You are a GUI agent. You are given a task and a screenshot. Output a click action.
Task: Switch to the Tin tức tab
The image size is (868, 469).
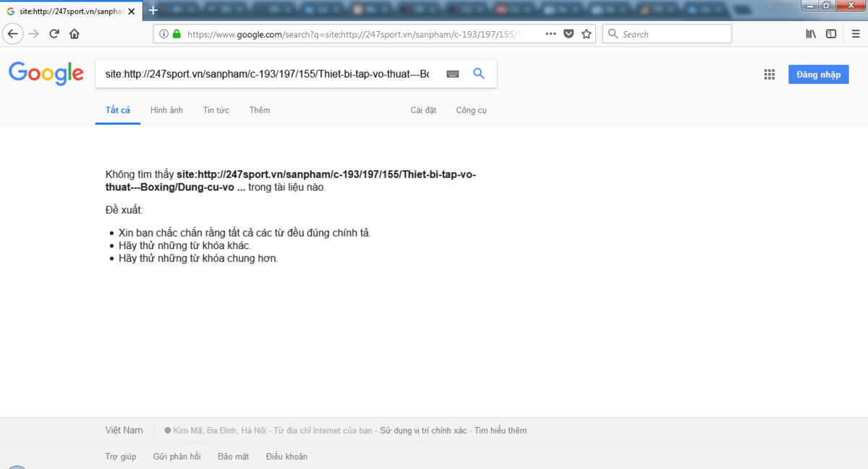[216, 110]
